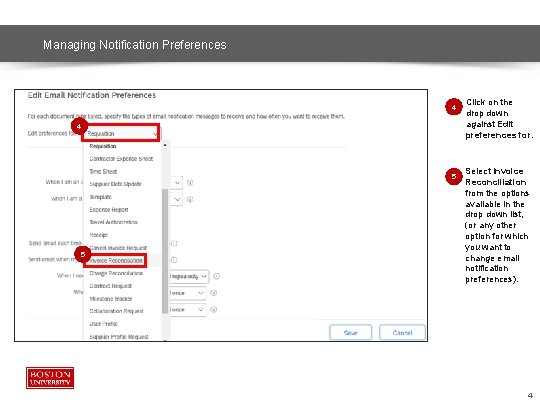Click info icon next to Frequently dropdown
Screen dimensions: 540x405
pyautogui.click(x=216, y=276)
